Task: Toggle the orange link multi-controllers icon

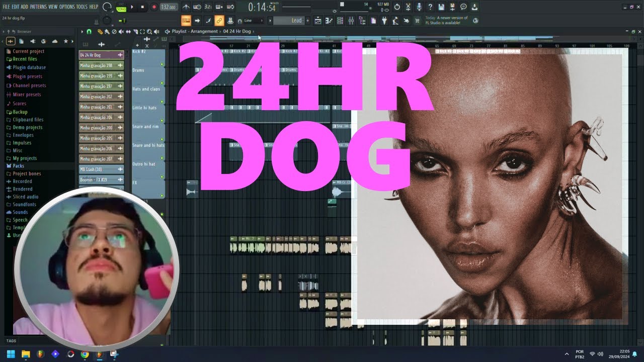Action: [219, 21]
